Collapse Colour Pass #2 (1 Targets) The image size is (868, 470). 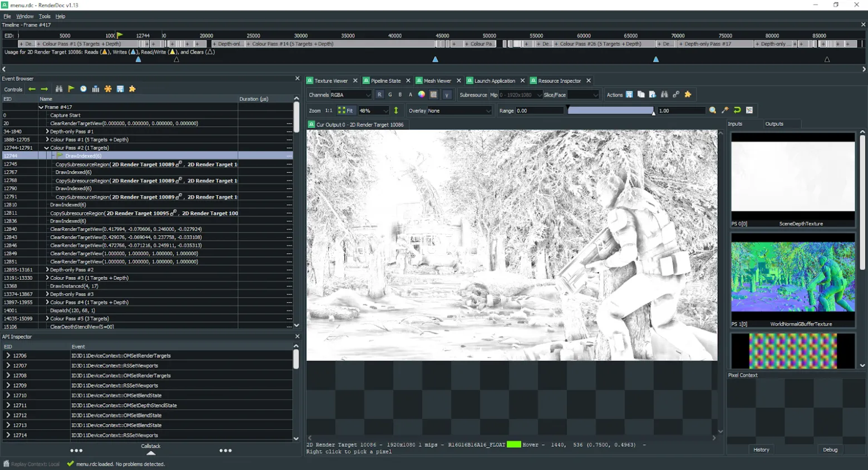coord(47,148)
